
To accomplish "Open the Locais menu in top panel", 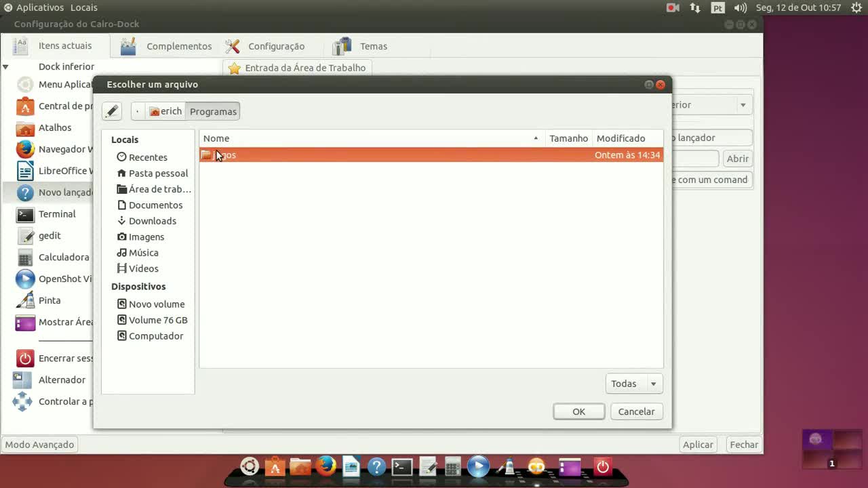I will (x=84, y=7).
